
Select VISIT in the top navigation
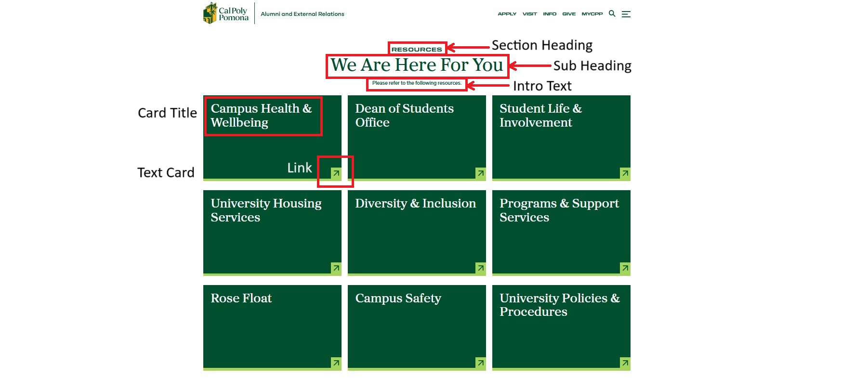point(529,14)
